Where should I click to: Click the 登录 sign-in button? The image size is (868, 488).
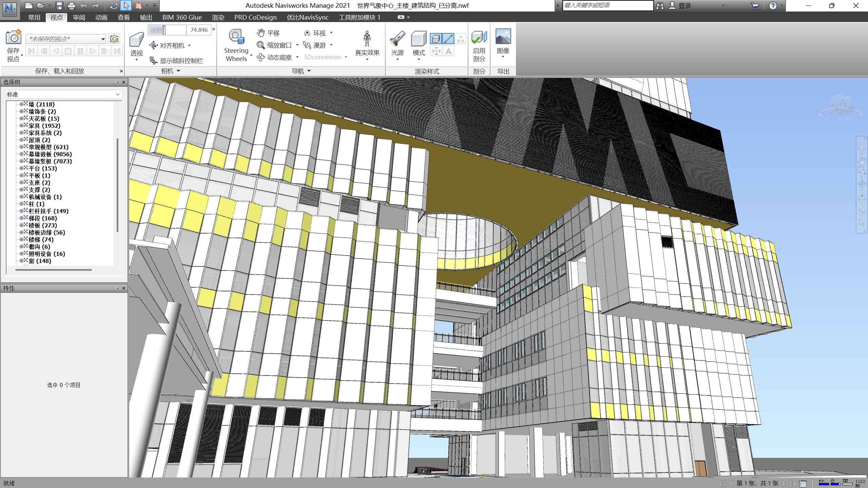tap(684, 6)
